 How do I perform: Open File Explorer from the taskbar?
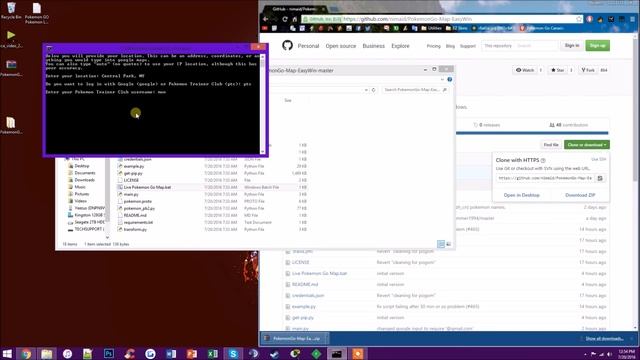[x=47, y=354]
